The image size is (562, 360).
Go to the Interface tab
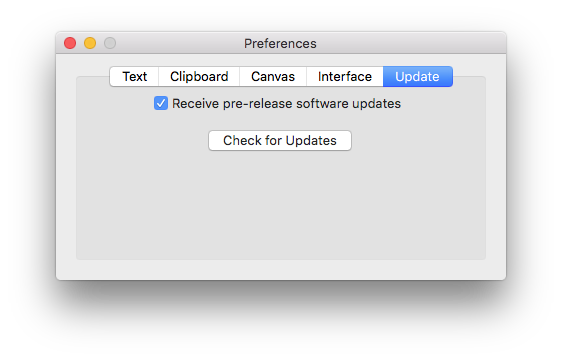[345, 76]
